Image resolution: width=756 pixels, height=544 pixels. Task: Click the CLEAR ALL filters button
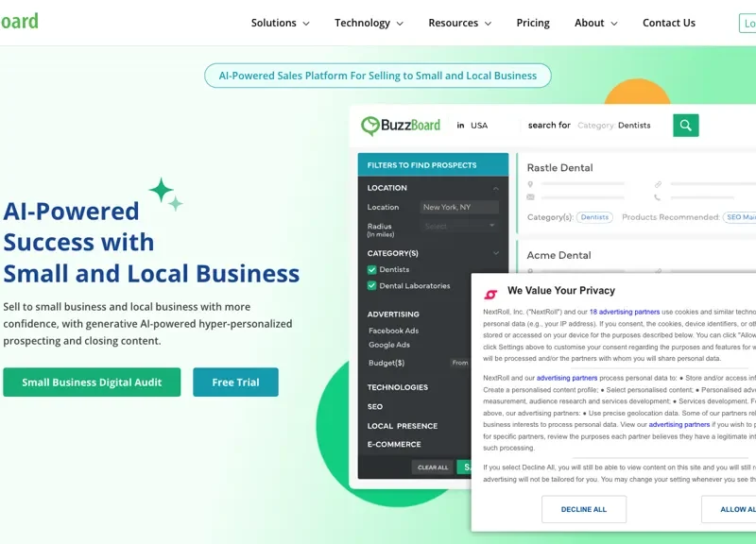click(433, 467)
